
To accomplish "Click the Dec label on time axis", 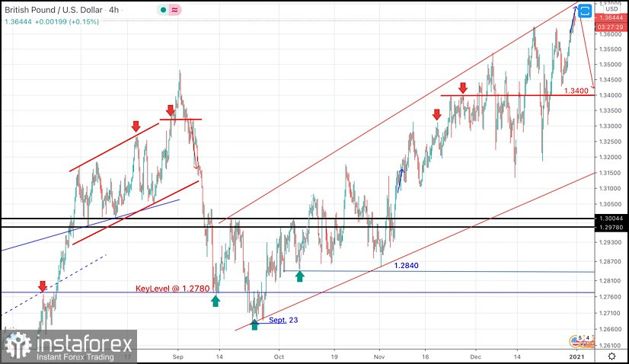I will (x=476, y=356).
